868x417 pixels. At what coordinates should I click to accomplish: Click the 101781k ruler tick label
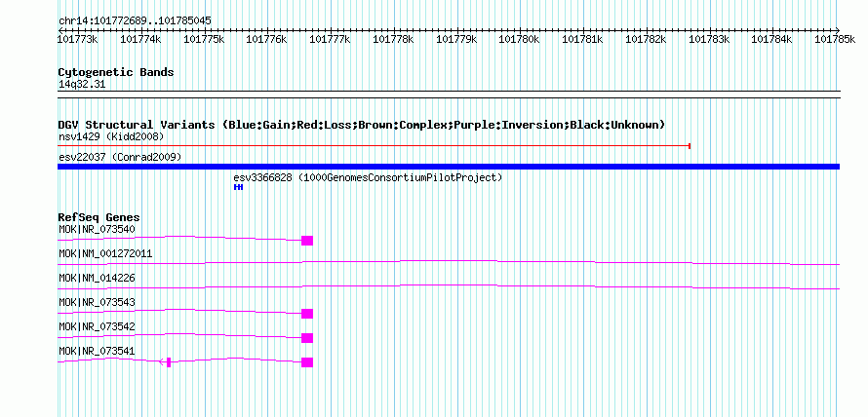(582, 39)
